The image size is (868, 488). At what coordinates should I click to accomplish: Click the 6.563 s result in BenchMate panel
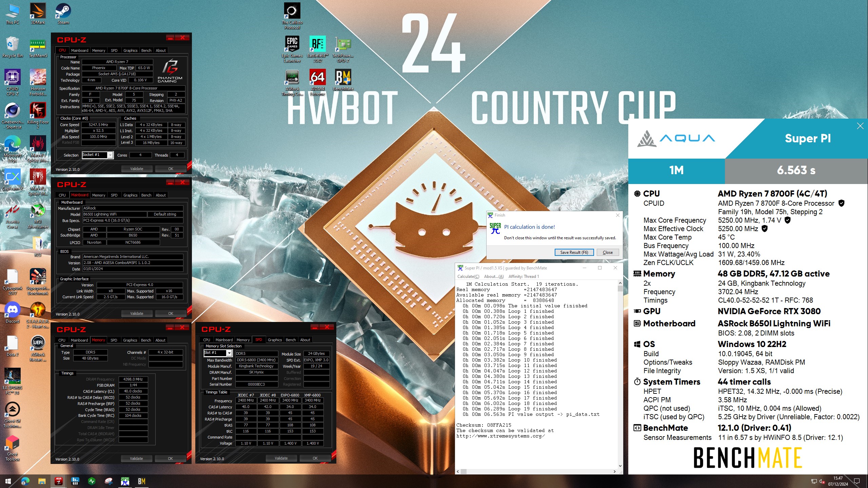point(796,170)
